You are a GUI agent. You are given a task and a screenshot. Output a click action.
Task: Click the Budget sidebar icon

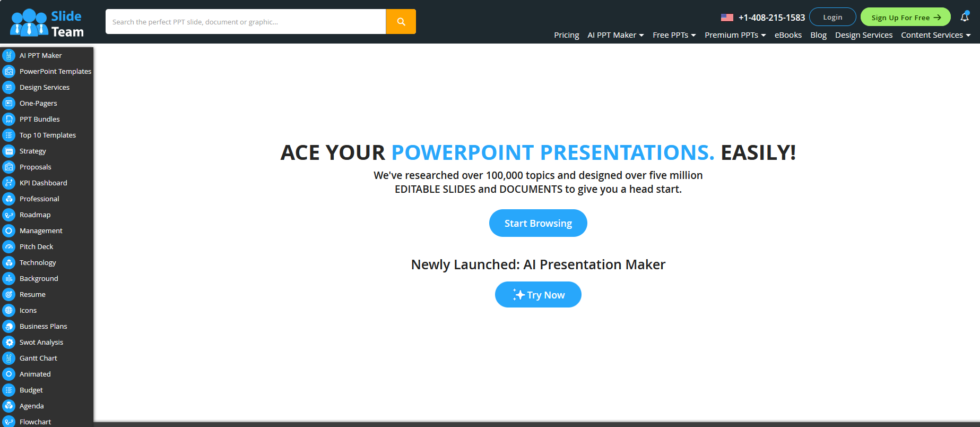(x=9, y=390)
